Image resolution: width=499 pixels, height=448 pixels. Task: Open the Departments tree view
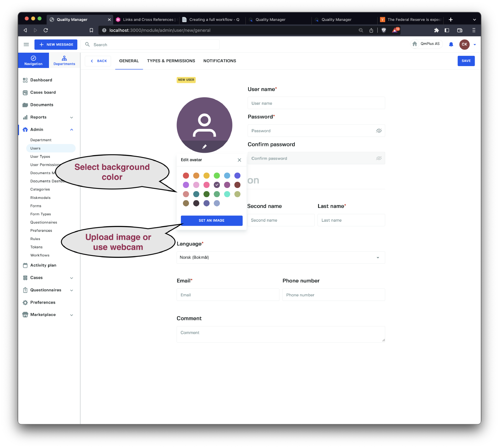[64, 60]
